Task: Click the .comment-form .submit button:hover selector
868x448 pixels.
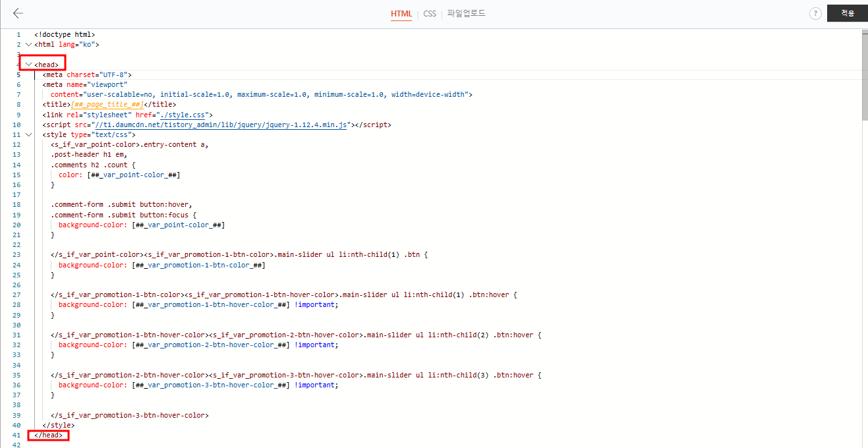Action: (x=121, y=205)
